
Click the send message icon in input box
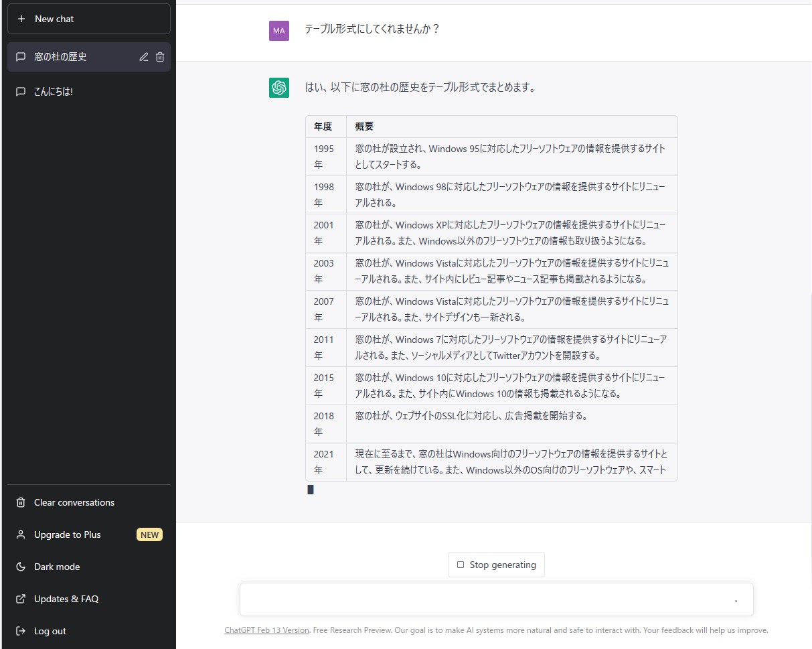coord(736,599)
